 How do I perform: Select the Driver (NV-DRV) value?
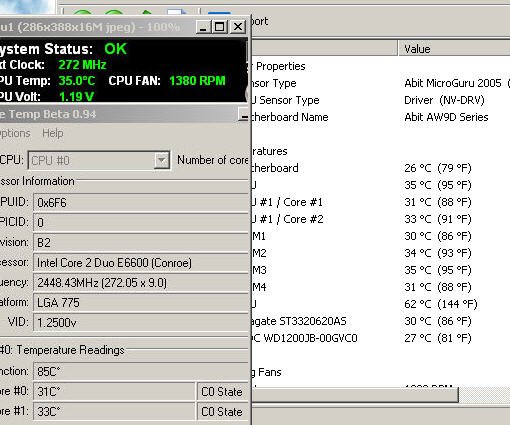click(444, 100)
